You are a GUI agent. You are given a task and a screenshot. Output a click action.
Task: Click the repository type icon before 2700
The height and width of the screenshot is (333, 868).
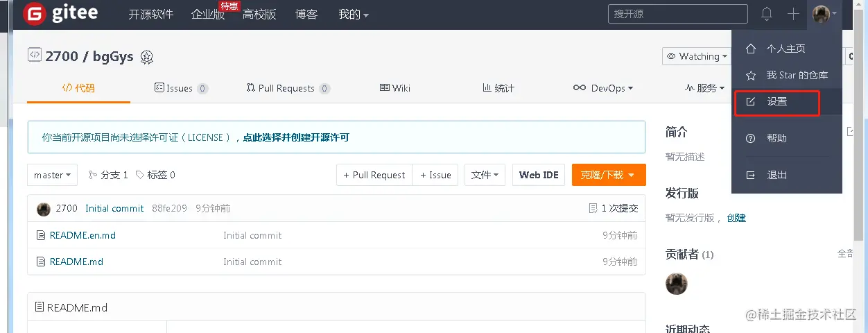click(x=35, y=55)
